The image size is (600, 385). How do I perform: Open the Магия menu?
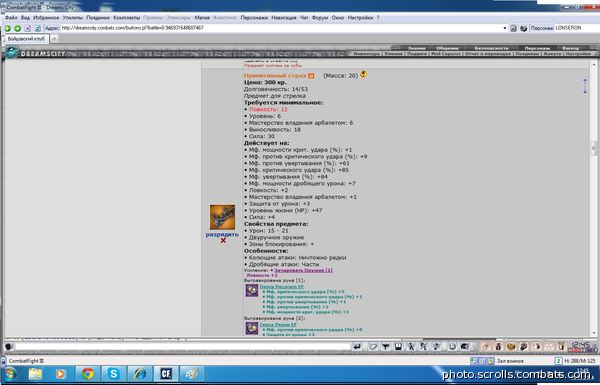(202, 18)
